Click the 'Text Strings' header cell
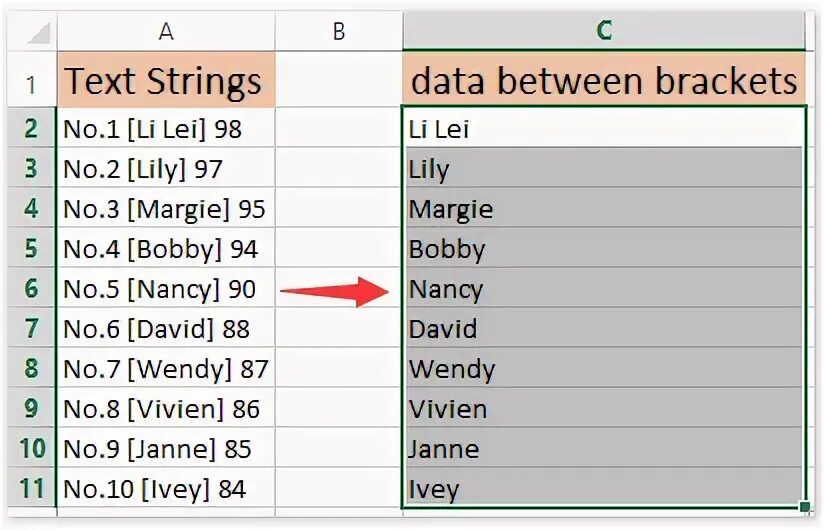This screenshot has width=824, height=530. 166,82
